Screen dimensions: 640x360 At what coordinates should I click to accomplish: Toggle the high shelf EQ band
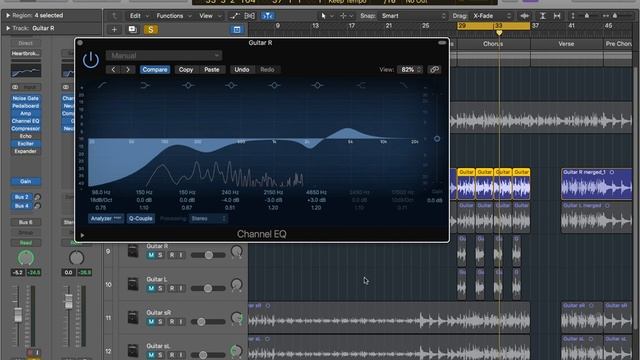pyautogui.click(x=361, y=85)
